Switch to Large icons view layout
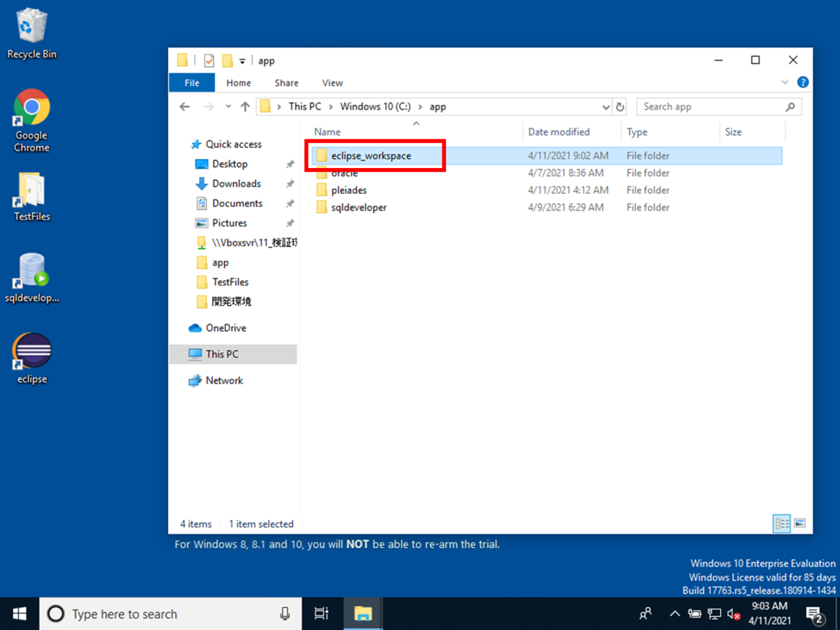This screenshot has width=840, height=630. pos(799,523)
